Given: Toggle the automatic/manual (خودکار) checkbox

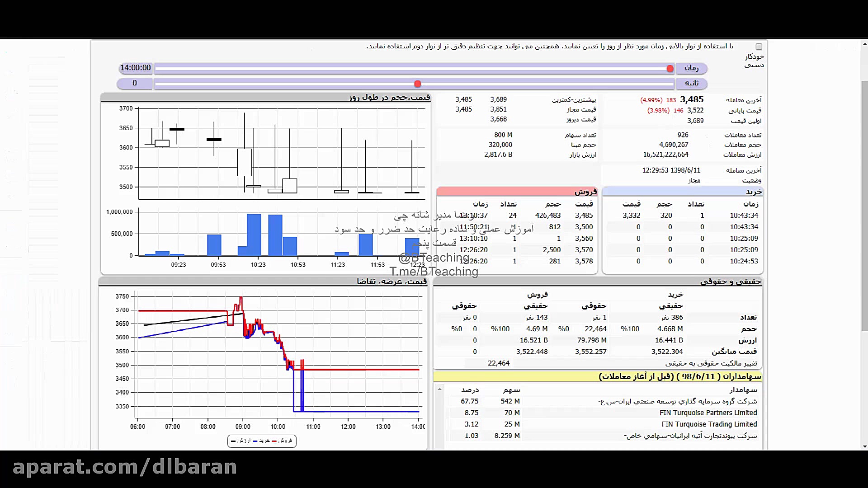Looking at the screenshot, I should coord(759,47).
